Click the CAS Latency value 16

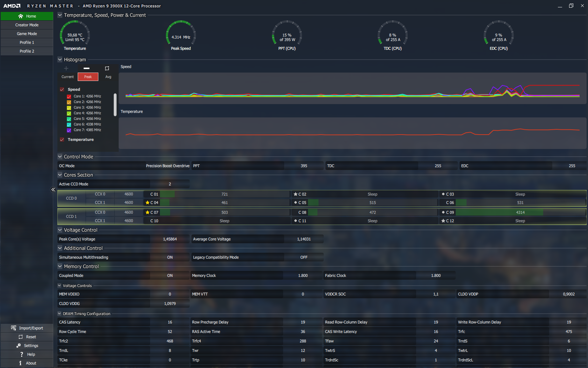[x=170, y=322]
